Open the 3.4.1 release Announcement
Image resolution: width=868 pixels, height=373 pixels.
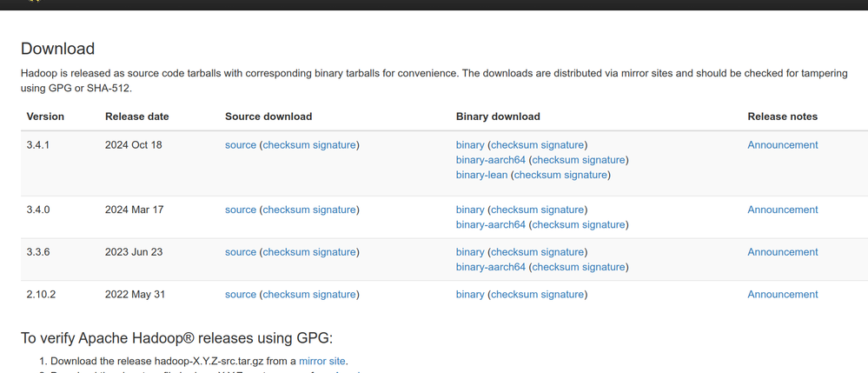click(782, 145)
